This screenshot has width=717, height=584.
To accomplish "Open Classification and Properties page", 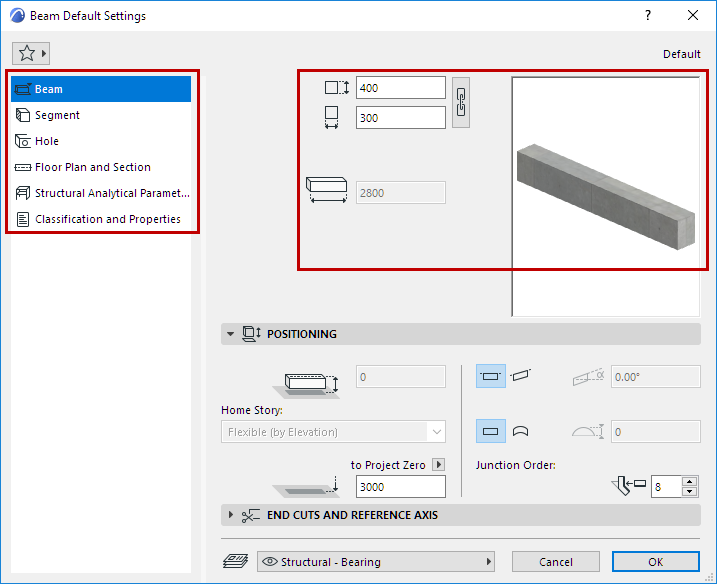I will pos(101,220).
